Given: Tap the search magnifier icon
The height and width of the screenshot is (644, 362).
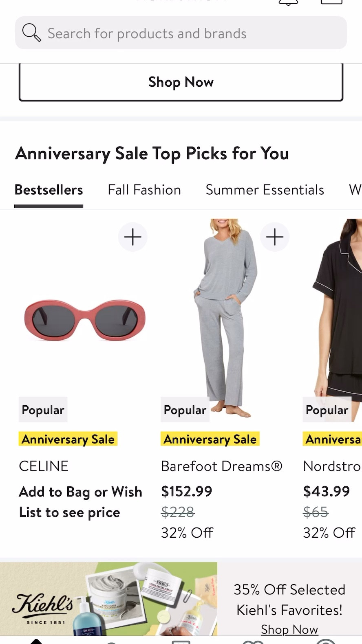Looking at the screenshot, I should [31, 33].
